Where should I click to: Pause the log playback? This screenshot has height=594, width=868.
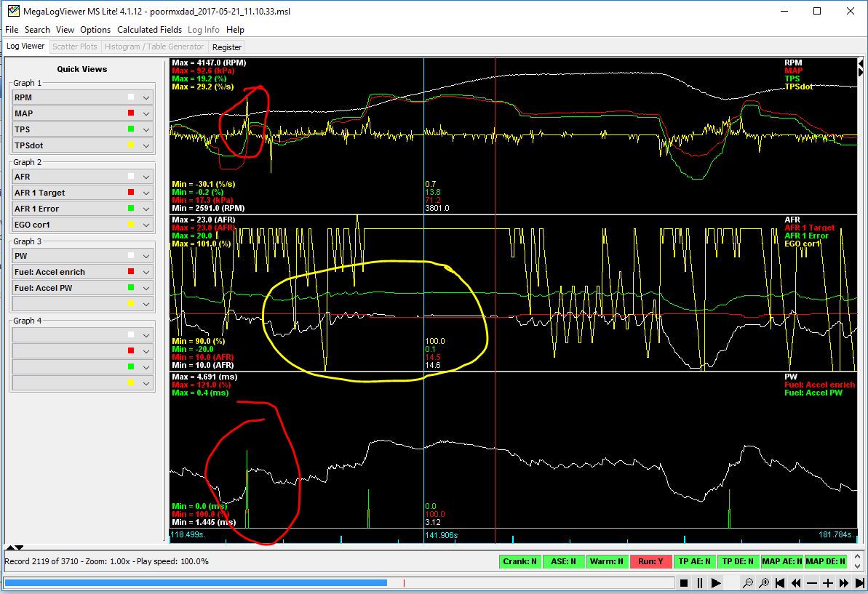(700, 583)
